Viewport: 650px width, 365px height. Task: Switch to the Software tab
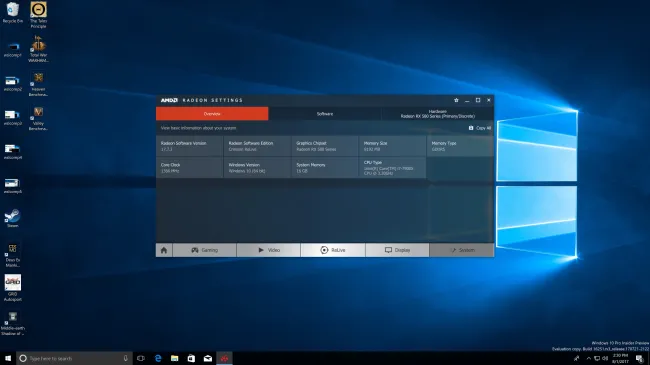point(325,114)
